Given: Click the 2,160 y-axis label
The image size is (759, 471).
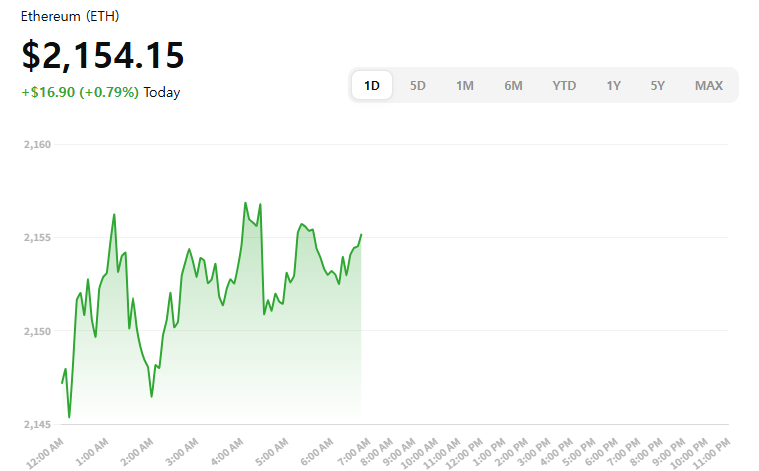Looking at the screenshot, I should pos(37,145).
